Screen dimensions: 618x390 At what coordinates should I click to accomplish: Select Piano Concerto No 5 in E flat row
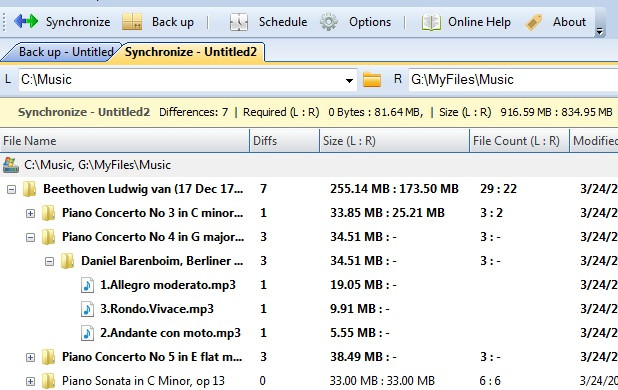pos(152,357)
